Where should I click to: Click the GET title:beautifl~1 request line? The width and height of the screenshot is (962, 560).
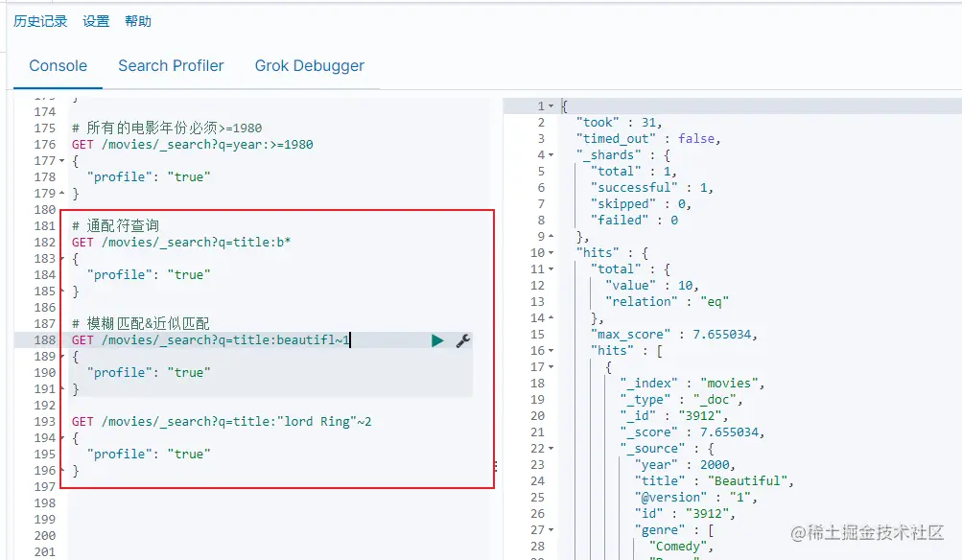210,339
